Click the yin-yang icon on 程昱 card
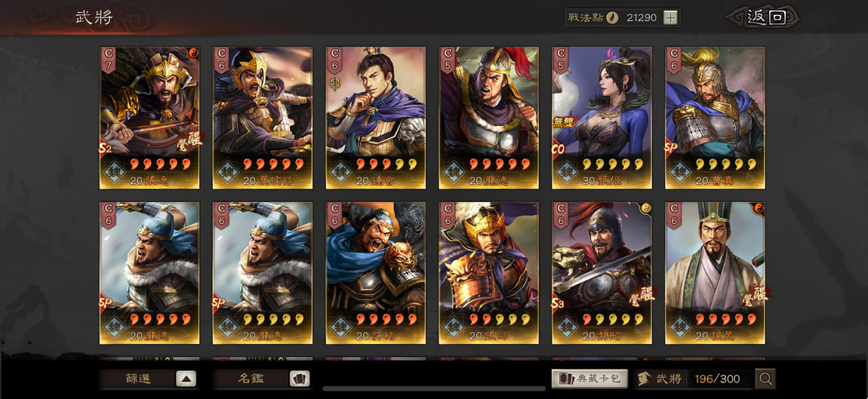 759,208
